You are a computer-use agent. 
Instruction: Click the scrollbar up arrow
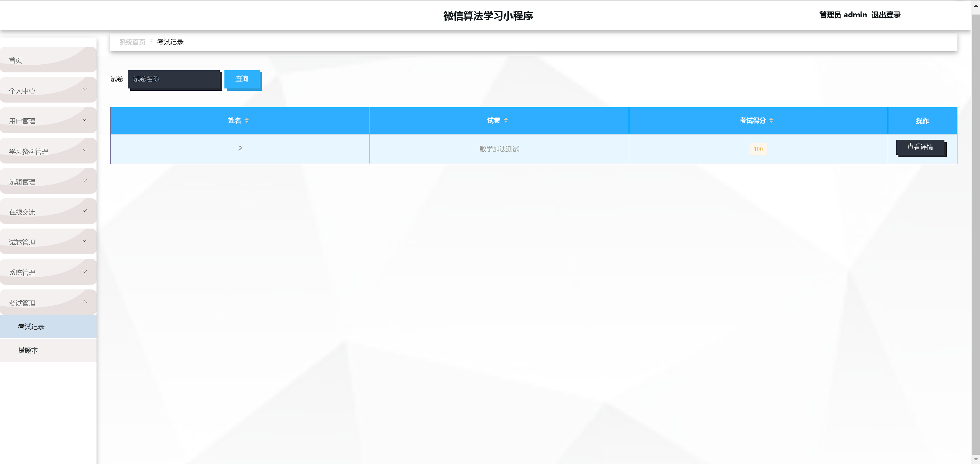976,6
